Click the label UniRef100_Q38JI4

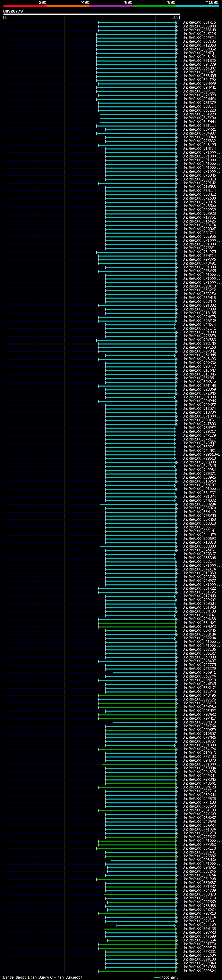199,106
